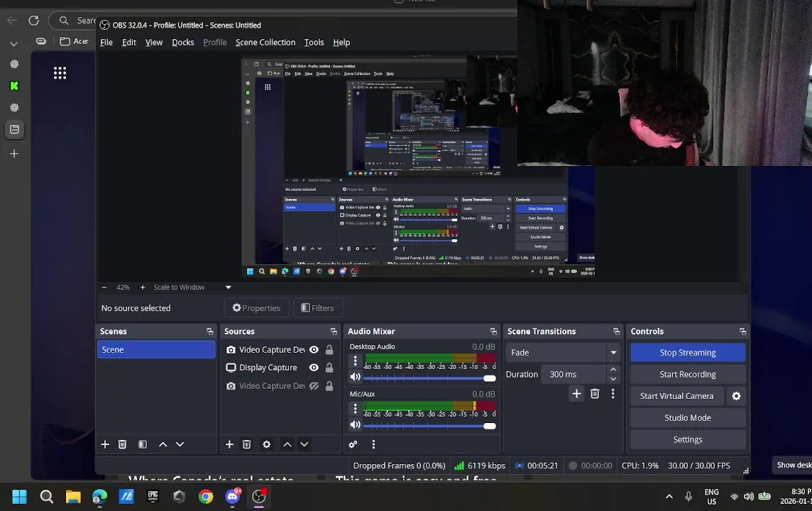Open the Docks menu
Viewport: 812px width, 511px height.
(183, 43)
